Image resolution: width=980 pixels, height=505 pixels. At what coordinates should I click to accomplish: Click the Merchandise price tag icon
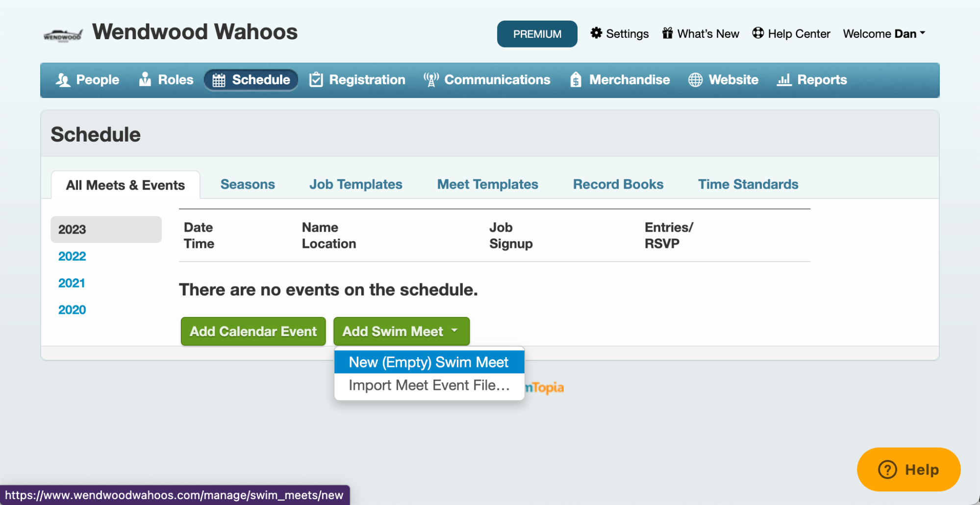click(x=576, y=80)
